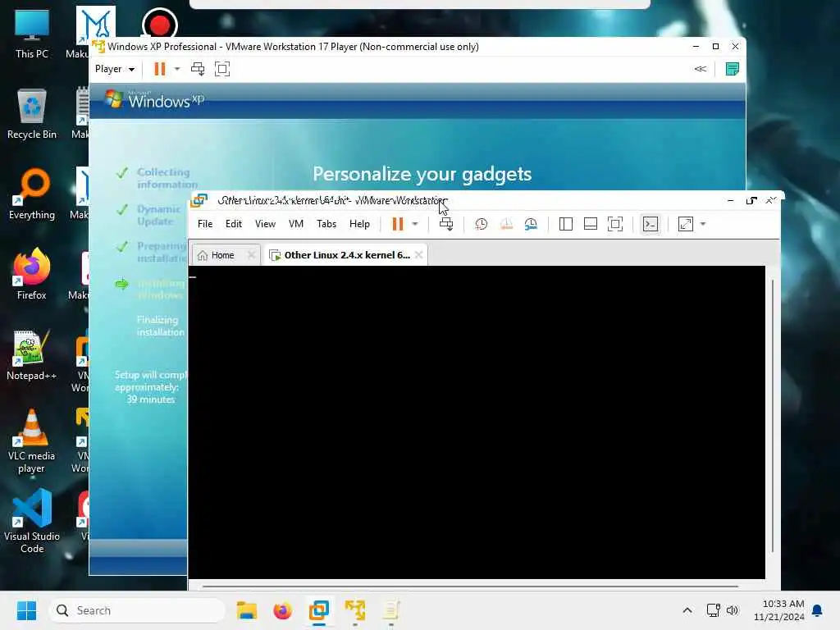Select VMware Player taskbar icon
The image size is (840, 630).
354,610
